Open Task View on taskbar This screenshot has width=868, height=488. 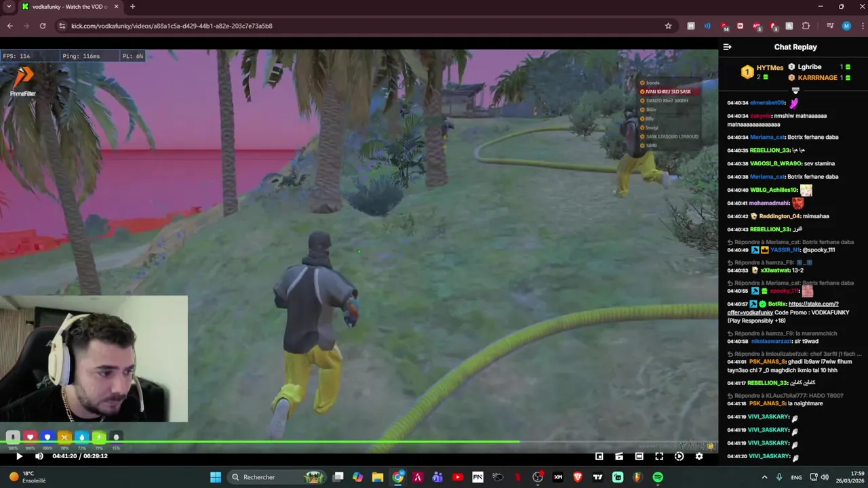338,477
